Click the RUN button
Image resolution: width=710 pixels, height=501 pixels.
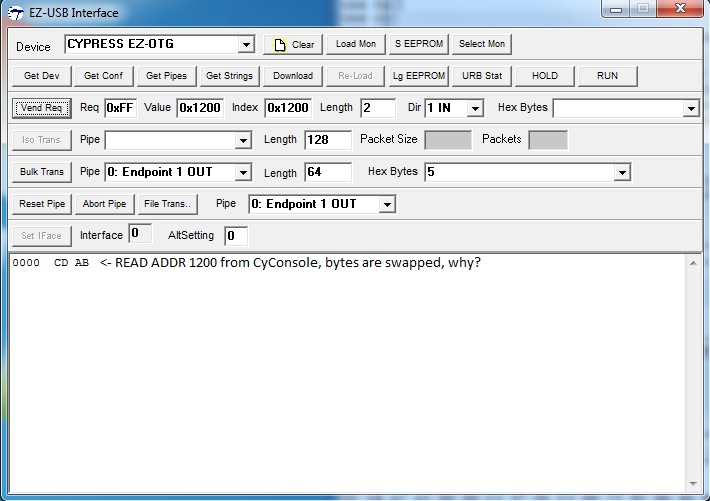(608, 76)
